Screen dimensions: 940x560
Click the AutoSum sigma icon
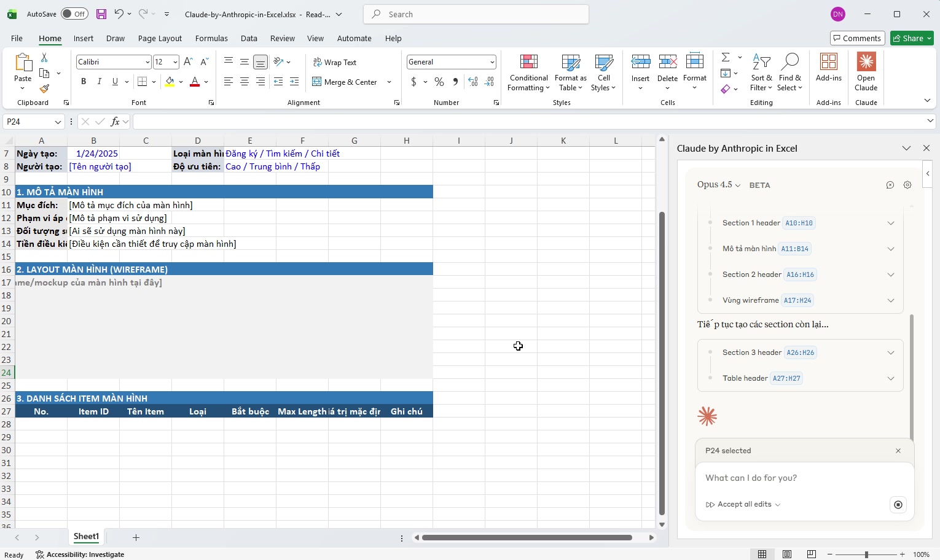[726, 57]
